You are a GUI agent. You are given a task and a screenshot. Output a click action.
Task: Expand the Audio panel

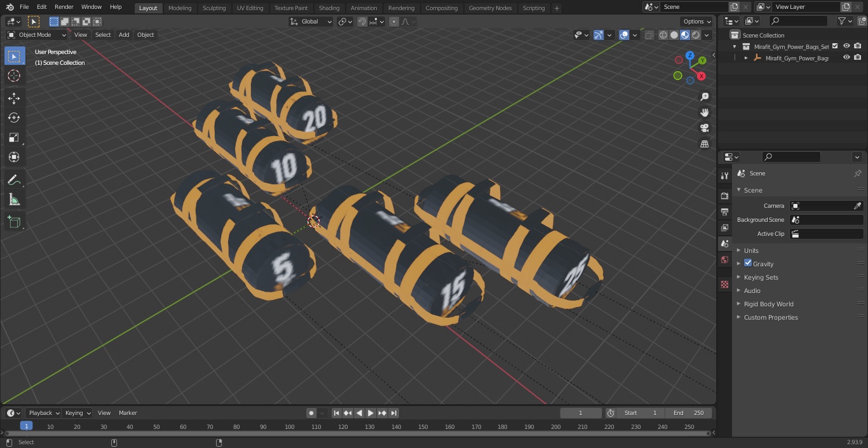pyautogui.click(x=752, y=290)
